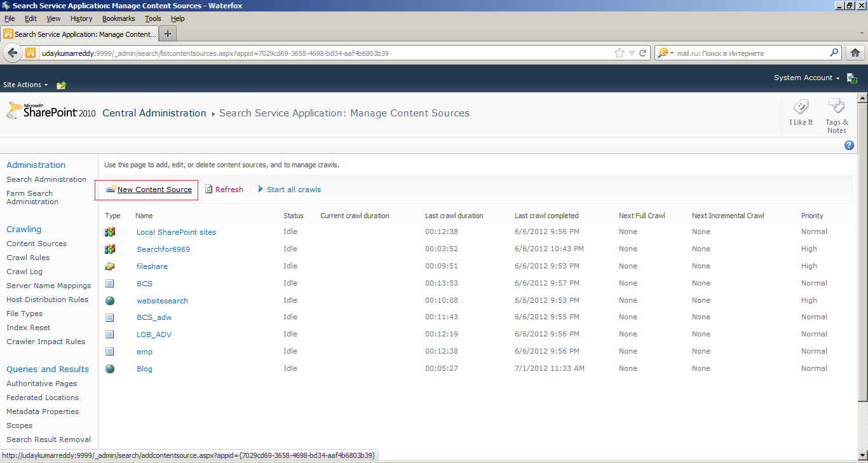Click the New Content Source icon
868x463 pixels.
[111, 190]
